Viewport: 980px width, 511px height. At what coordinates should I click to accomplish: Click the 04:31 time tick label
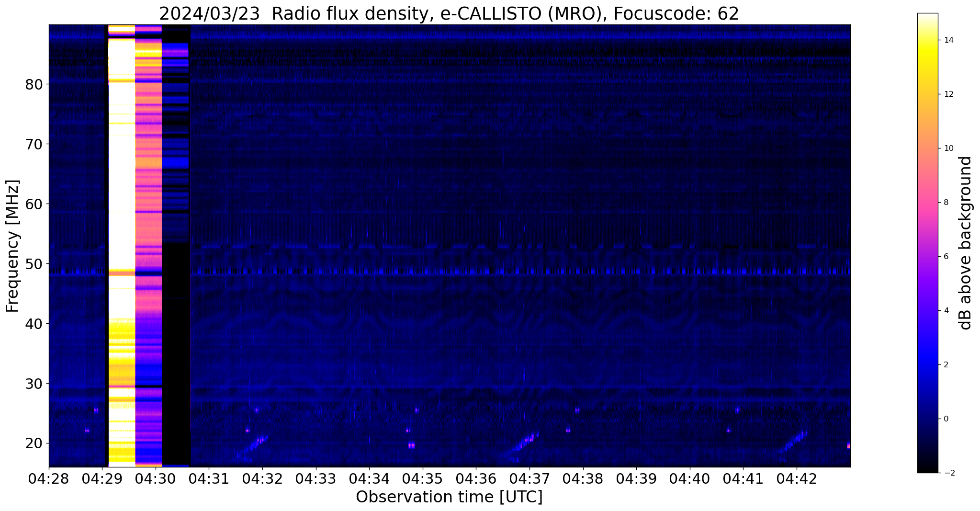pyautogui.click(x=209, y=479)
